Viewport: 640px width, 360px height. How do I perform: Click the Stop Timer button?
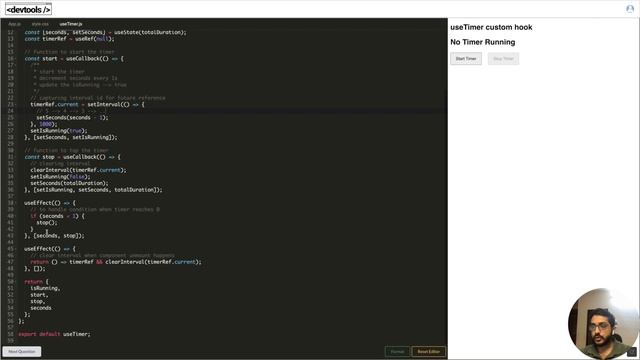point(503,59)
